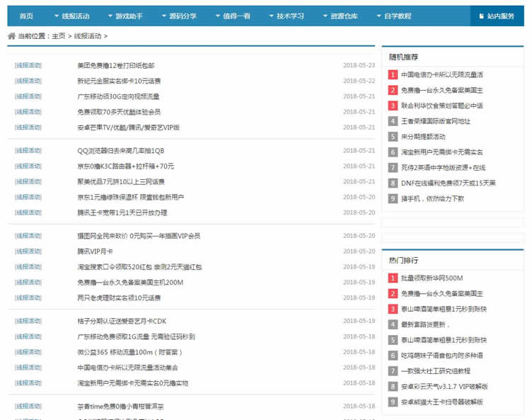The width and height of the screenshot is (532, 420).
Task: Open 批量领取新华网500M in hot ranking
Action: click(432, 278)
